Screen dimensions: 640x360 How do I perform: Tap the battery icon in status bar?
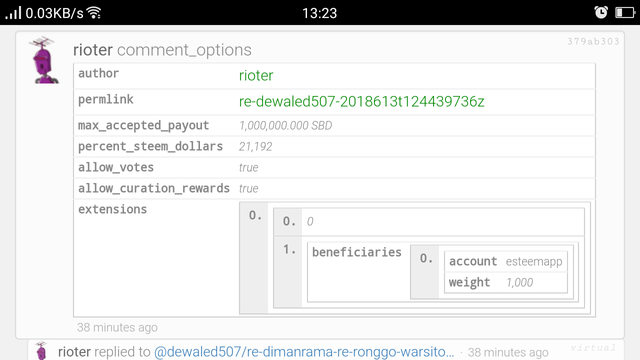coord(625,13)
